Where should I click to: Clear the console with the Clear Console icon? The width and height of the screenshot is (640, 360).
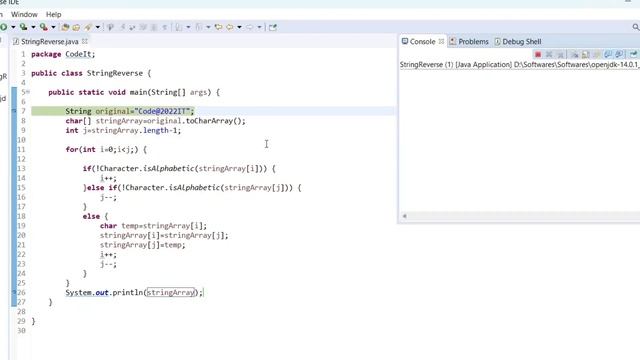click(575, 54)
